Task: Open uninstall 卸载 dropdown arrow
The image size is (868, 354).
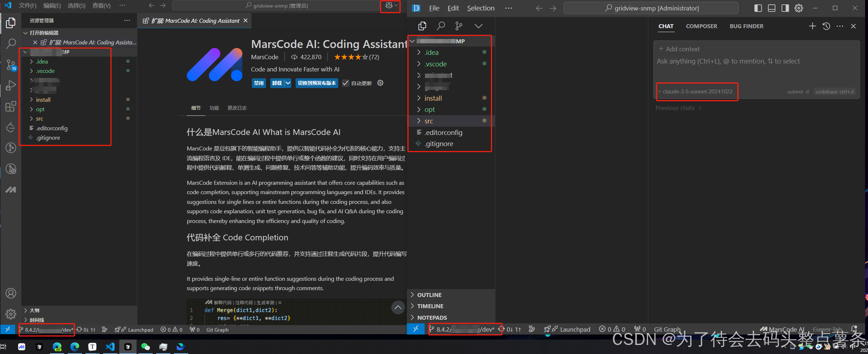Action: [288, 83]
